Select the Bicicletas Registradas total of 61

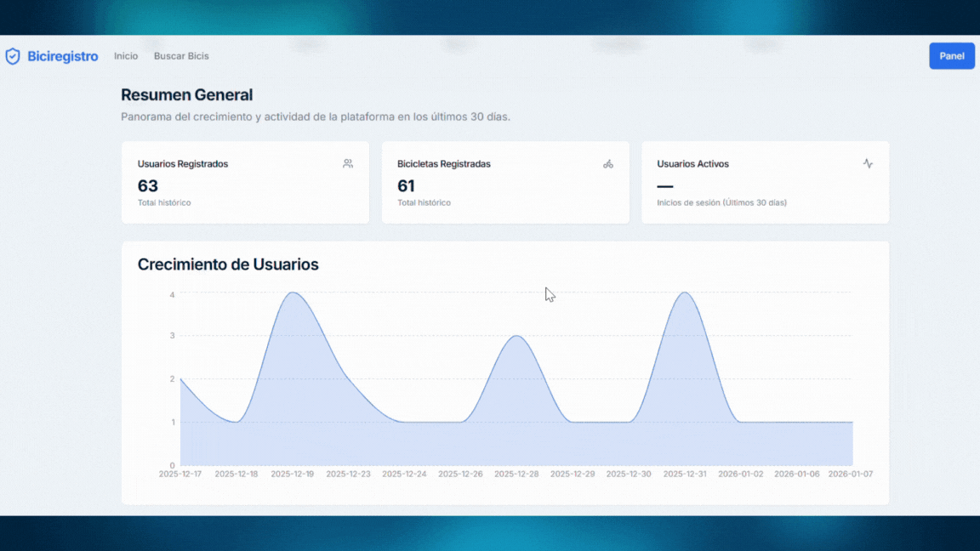[x=407, y=185]
